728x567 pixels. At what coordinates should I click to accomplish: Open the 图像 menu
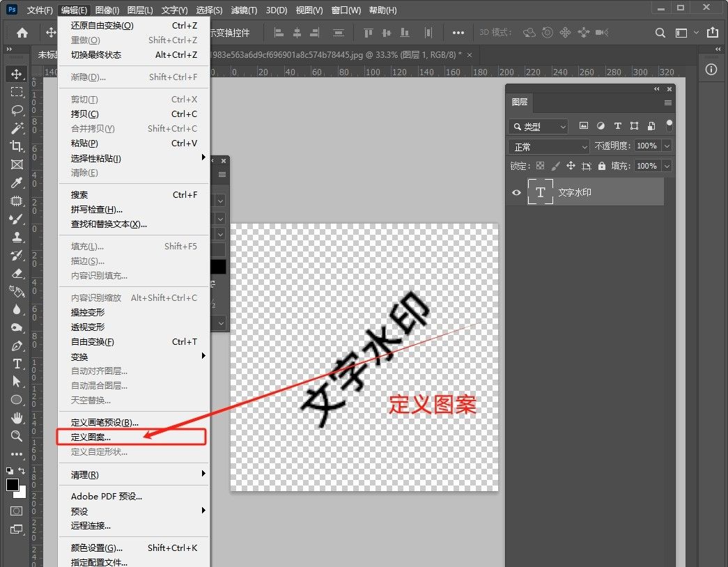(107, 10)
